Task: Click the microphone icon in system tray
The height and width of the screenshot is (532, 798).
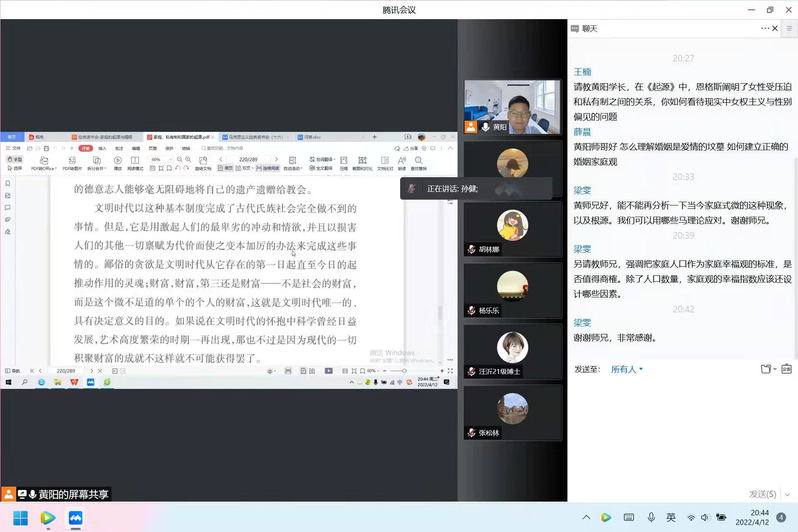Action: 651,517
